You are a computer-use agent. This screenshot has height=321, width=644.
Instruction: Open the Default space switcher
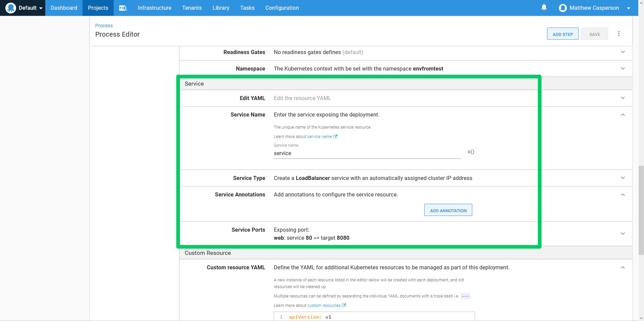click(x=28, y=8)
